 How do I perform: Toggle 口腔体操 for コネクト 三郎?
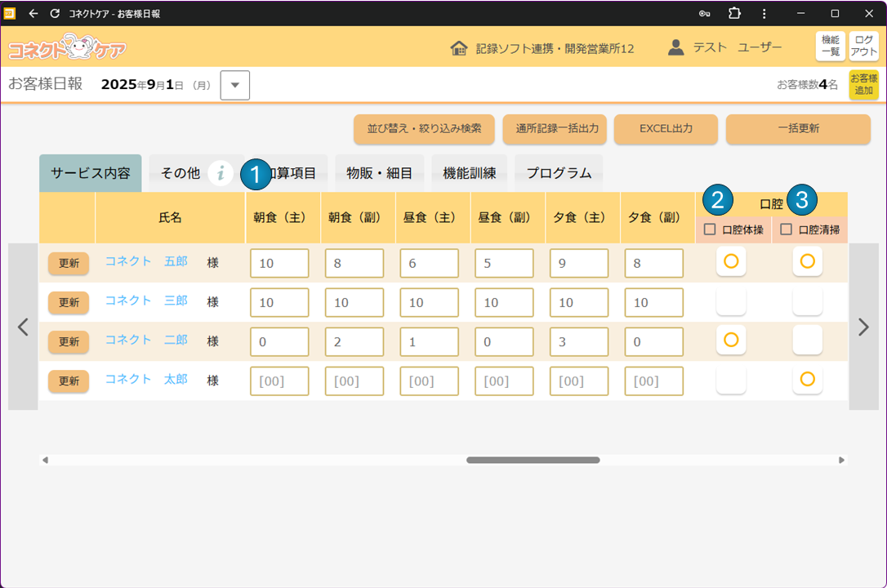[731, 302]
